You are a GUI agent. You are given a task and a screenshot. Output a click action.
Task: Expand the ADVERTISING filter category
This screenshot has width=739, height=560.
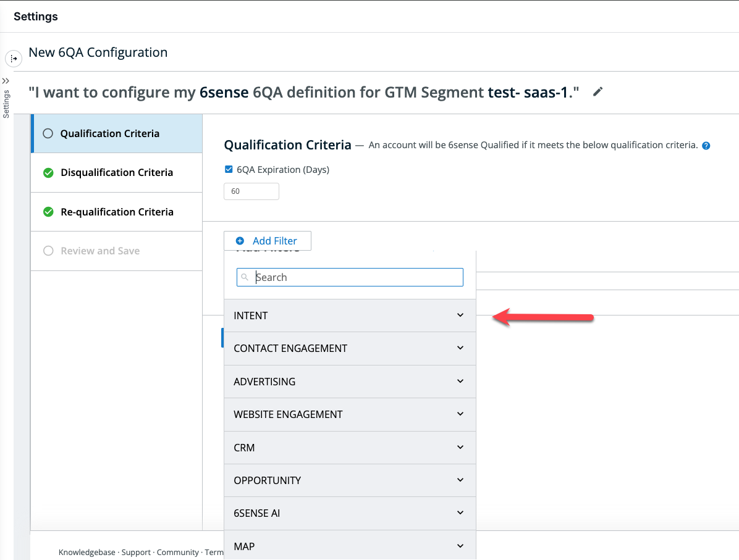point(350,382)
